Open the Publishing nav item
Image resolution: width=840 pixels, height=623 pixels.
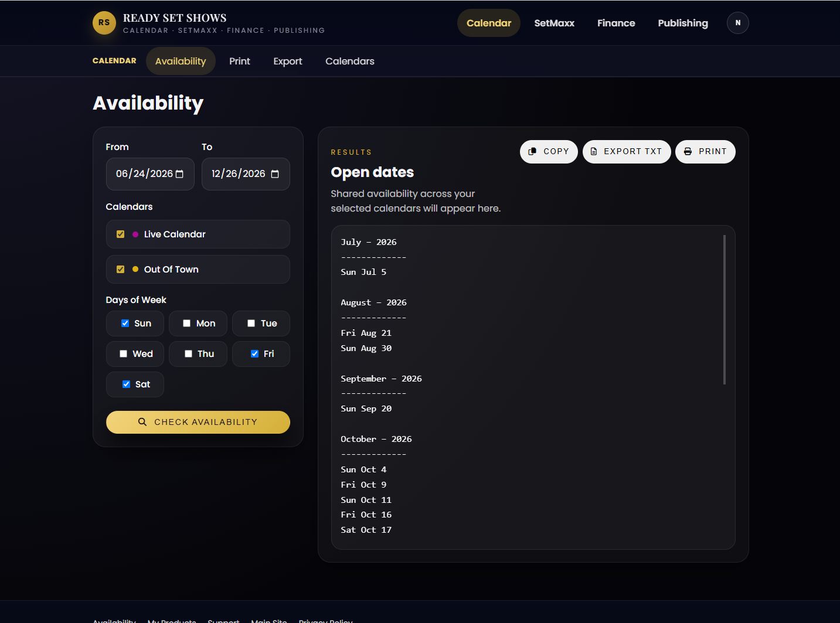pos(683,23)
